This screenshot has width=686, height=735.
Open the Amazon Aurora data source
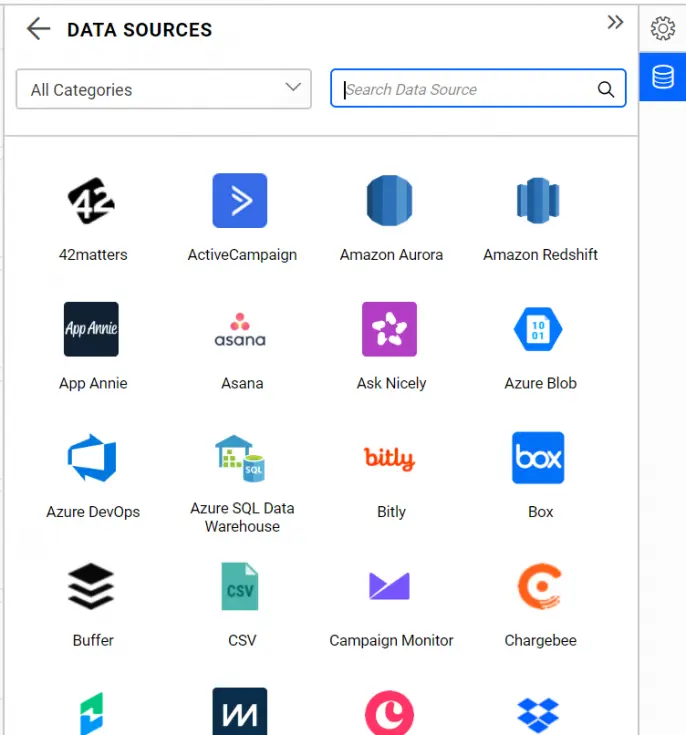[390, 201]
